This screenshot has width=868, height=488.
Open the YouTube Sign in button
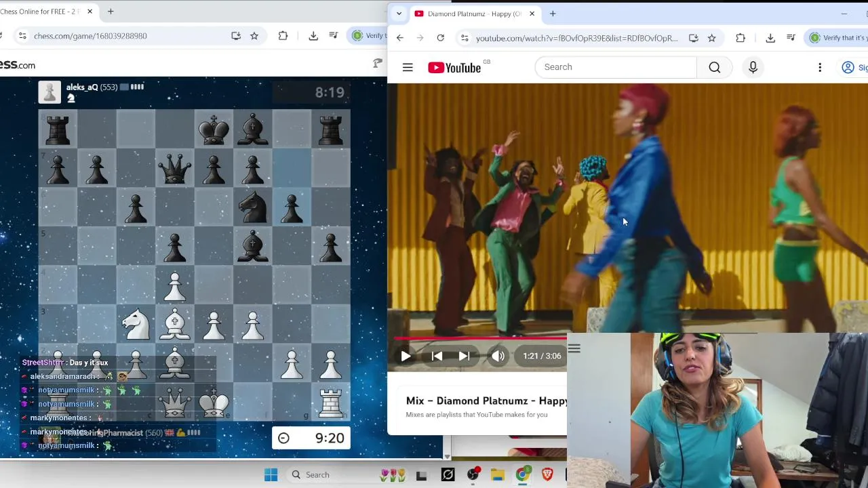tap(854, 67)
